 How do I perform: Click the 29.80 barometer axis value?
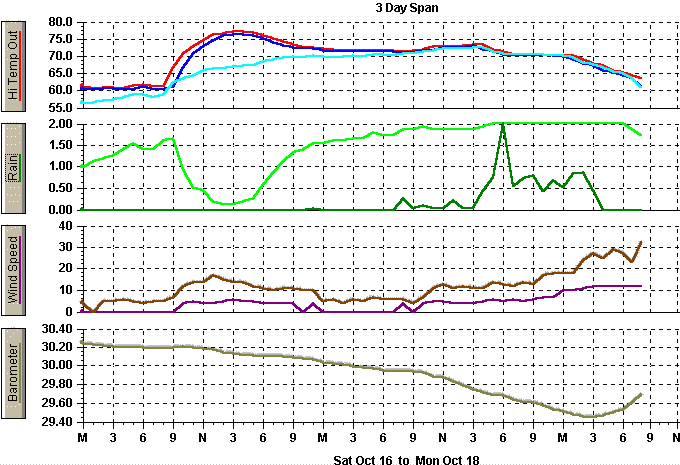[x=57, y=385]
